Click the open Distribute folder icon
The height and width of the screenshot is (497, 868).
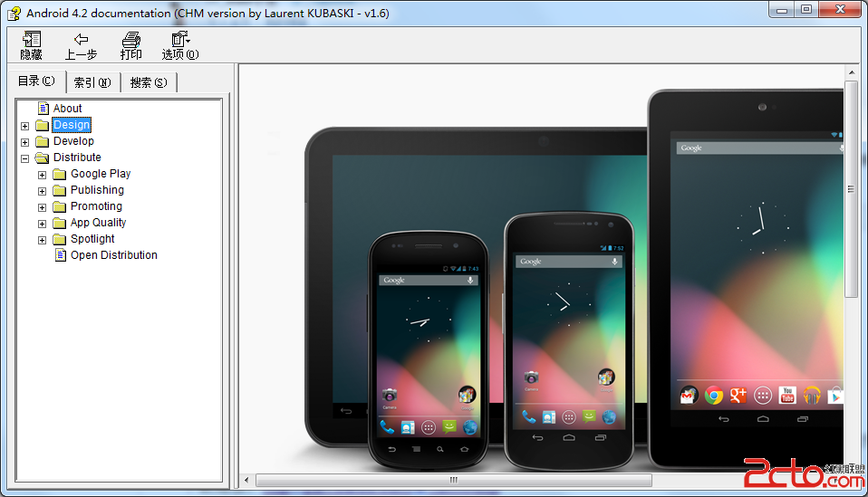(42, 158)
